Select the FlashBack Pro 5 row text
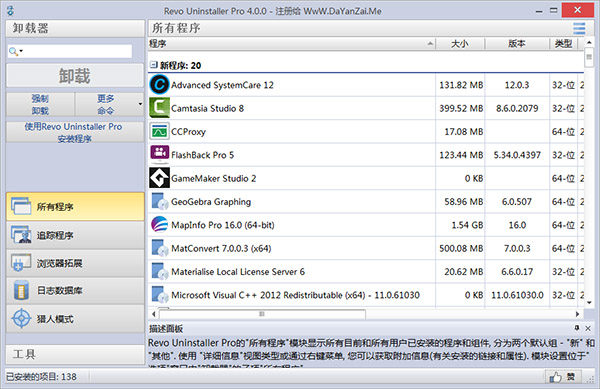Screen dimensions: 600x389 click(202, 155)
